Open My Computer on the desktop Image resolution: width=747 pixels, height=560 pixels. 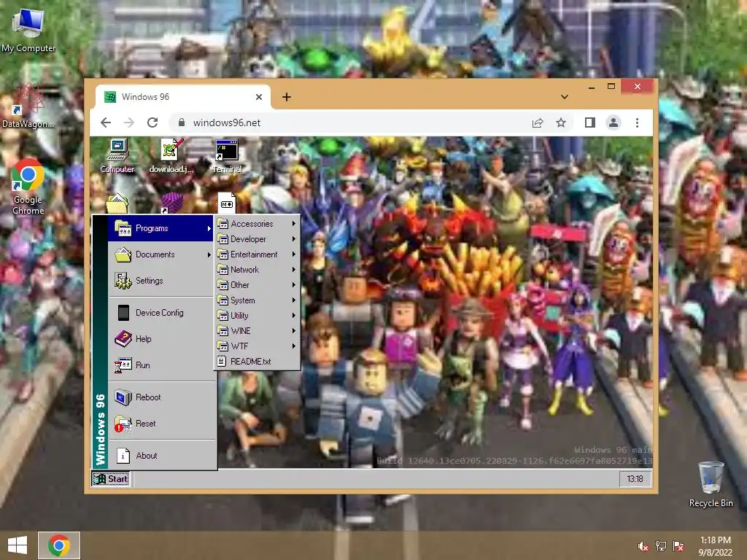click(28, 30)
